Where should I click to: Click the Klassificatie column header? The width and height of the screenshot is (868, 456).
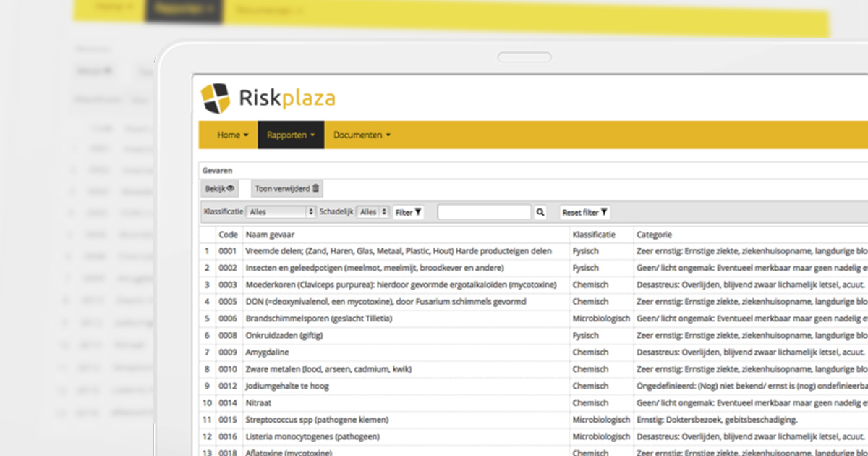(594, 235)
